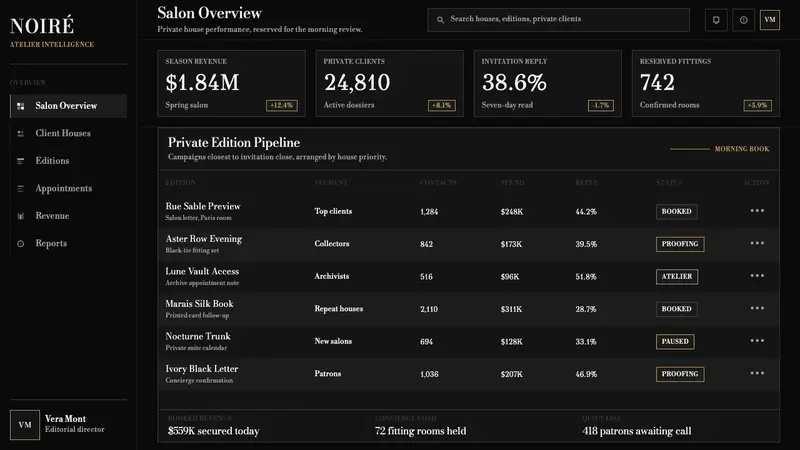This screenshot has width=800, height=450.
Task: Click the Top clients segment cell
Action: coord(333,211)
